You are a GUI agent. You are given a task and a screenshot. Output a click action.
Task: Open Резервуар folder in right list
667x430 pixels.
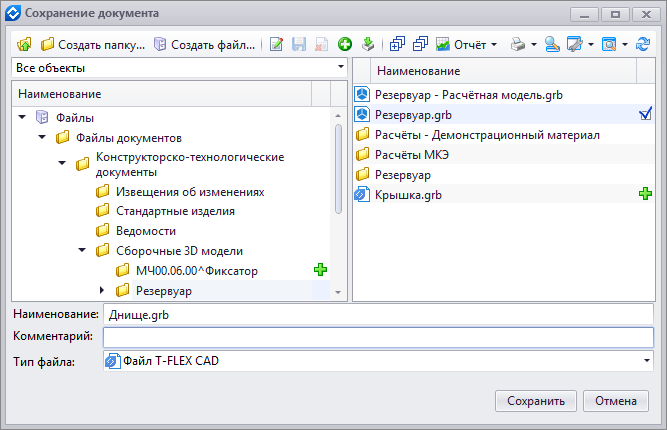[x=402, y=175]
